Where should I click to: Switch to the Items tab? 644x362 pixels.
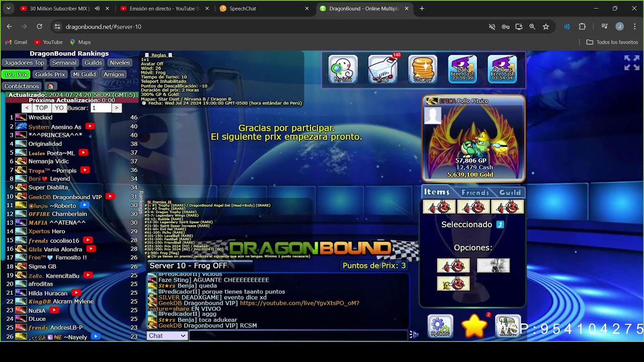coord(437,192)
